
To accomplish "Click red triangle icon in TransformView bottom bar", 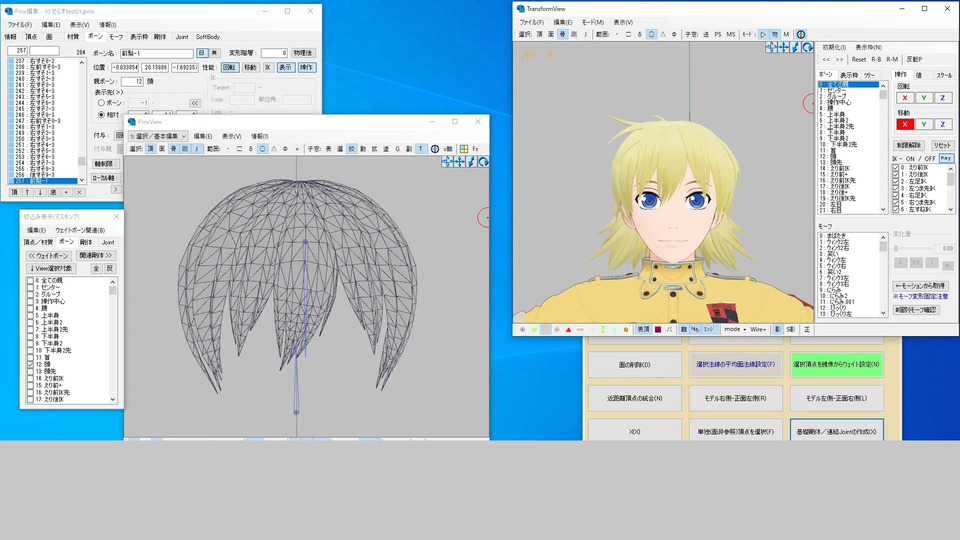I will [x=568, y=329].
